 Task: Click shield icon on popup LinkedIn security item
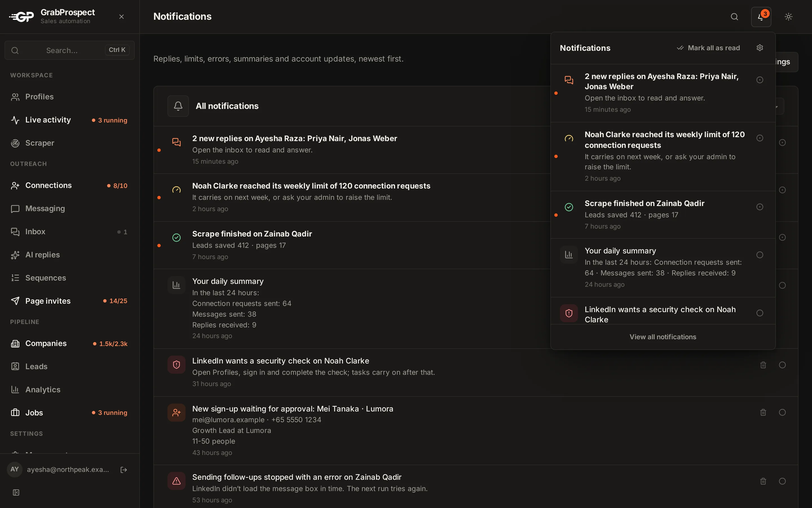569,313
